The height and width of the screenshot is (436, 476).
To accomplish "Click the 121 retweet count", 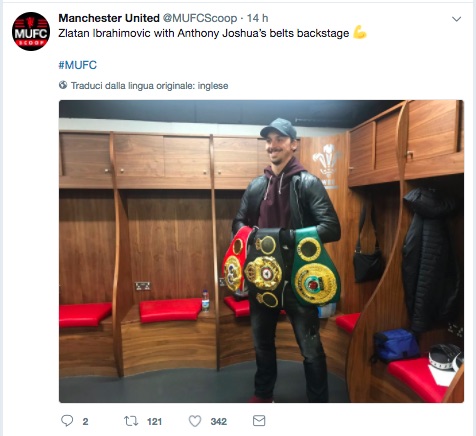I will pyautogui.click(x=154, y=422).
